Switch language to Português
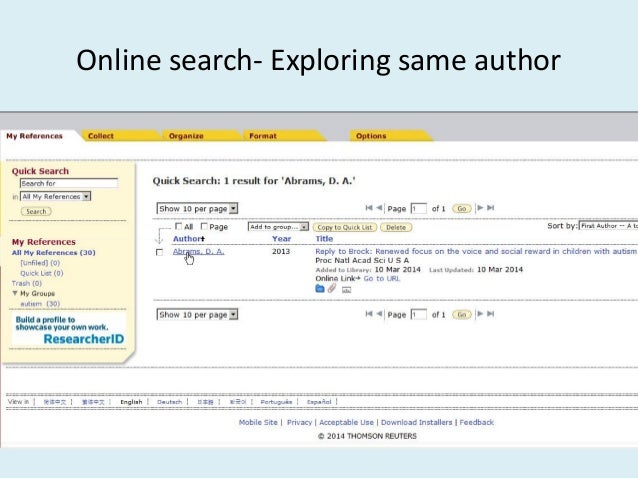Screen dimensions: 638x479 coord(276,402)
